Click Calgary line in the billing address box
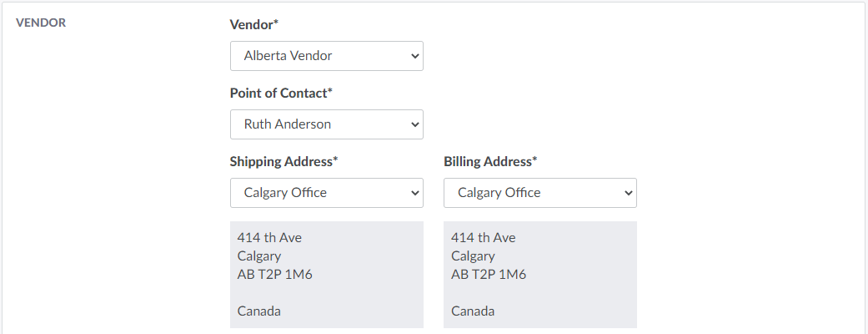This screenshot has height=334, width=868. point(473,256)
